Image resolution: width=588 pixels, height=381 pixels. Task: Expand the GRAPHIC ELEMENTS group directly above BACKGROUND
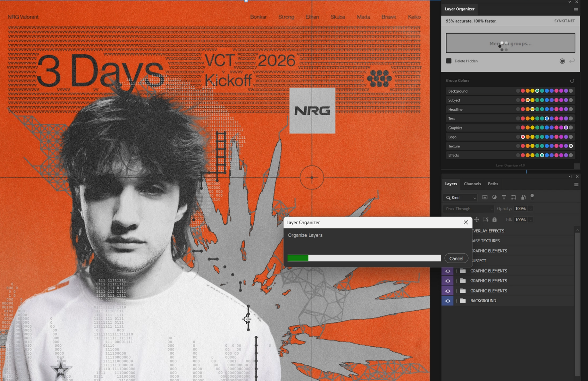pos(456,291)
